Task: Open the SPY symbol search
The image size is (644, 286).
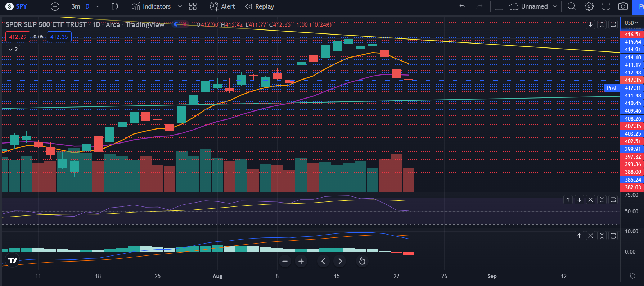Action: tap(17, 6)
